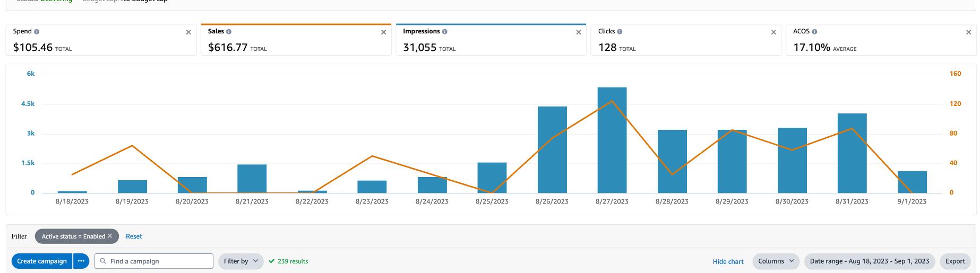This screenshot has width=980, height=273.
Task: Remove the Sales metric card
Action: tap(383, 32)
